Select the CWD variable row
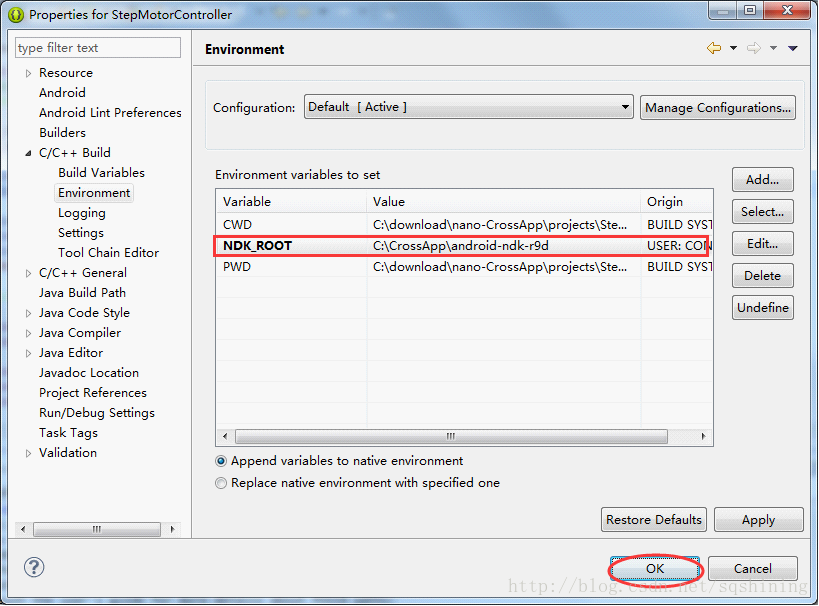 point(464,225)
